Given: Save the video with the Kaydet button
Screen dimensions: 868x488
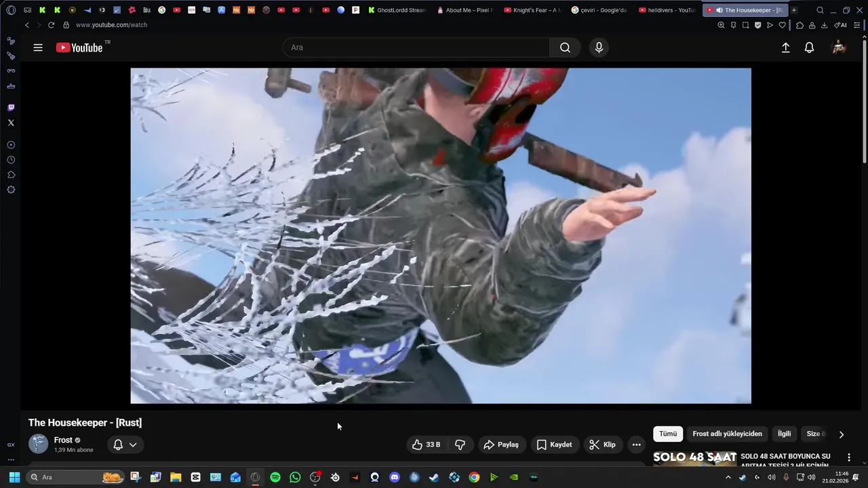Looking at the screenshot, I should (555, 445).
